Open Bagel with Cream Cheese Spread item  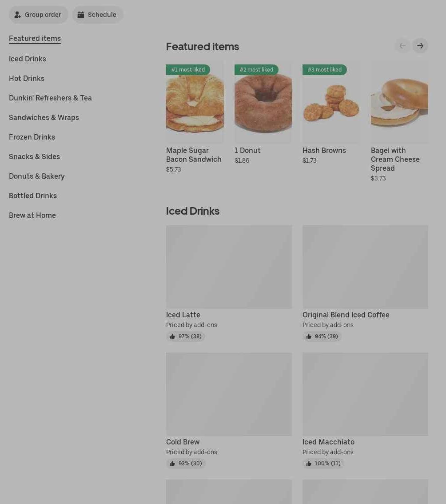(x=399, y=122)
